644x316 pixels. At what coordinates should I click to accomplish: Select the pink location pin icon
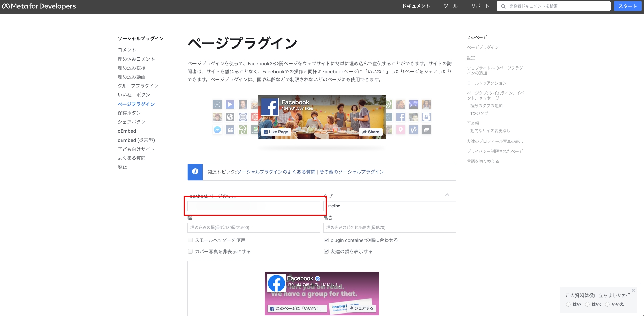400,130
